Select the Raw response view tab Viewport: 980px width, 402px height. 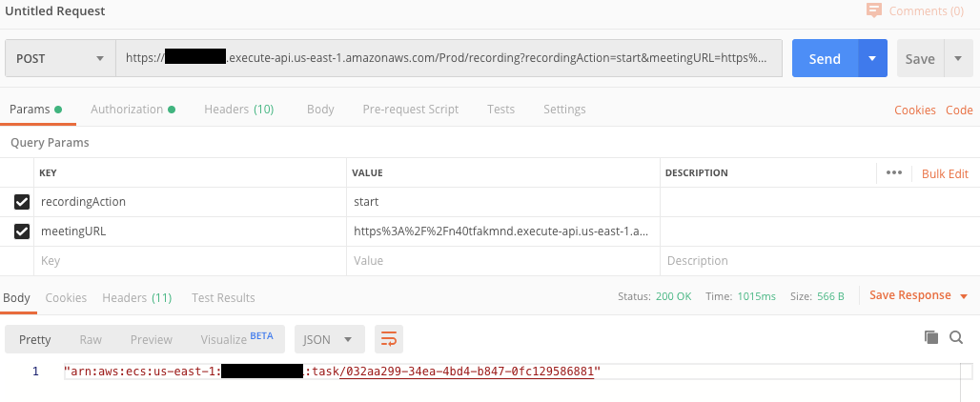tap(91, 339)
